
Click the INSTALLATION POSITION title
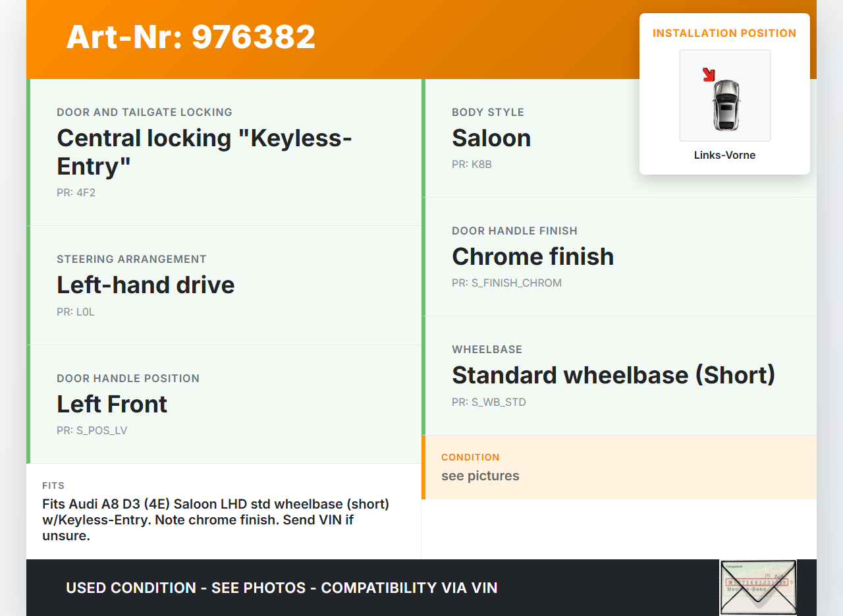[724, 34]
